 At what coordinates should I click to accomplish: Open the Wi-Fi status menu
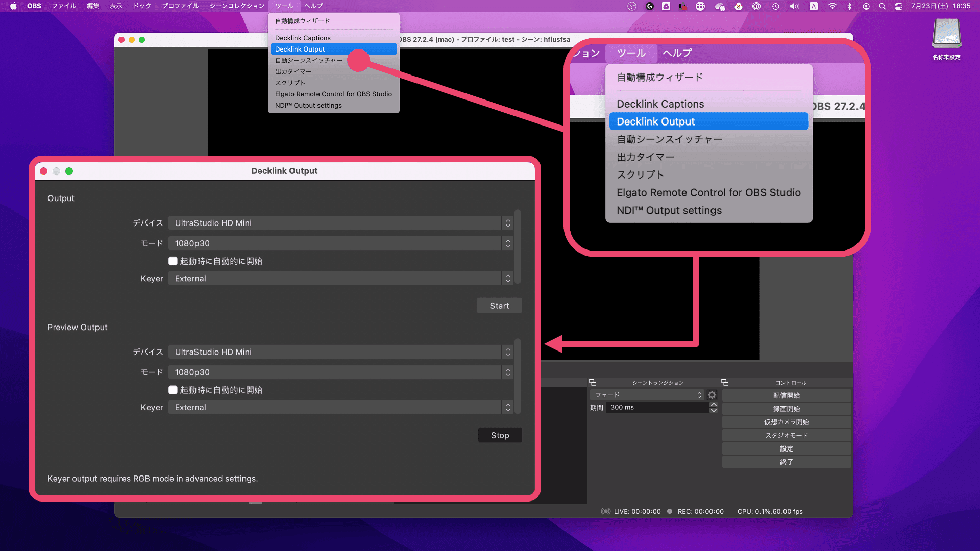coord(832,6)
